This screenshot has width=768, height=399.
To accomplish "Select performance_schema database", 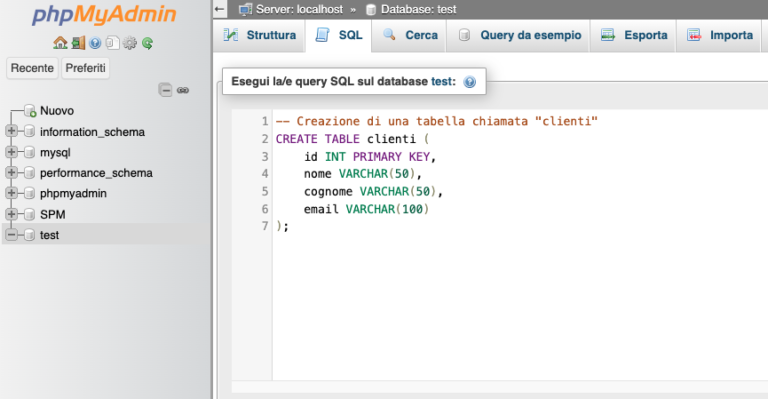I will click(96, 173).
